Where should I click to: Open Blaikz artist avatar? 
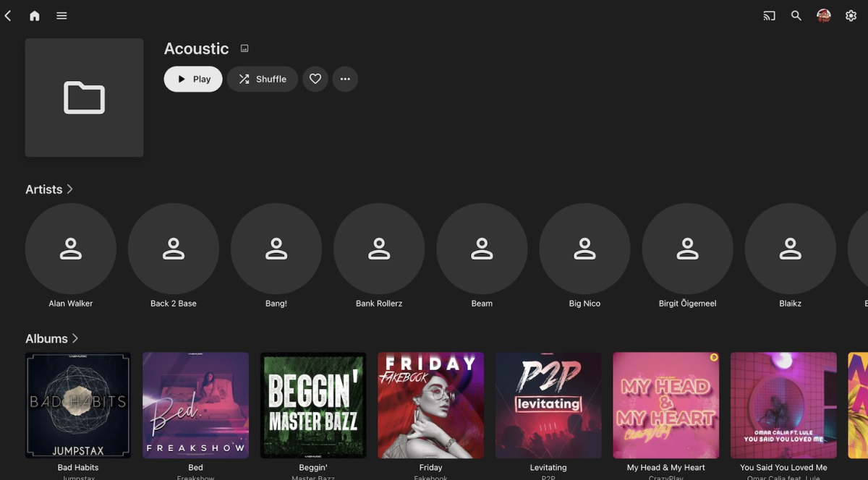click(790, 249)
